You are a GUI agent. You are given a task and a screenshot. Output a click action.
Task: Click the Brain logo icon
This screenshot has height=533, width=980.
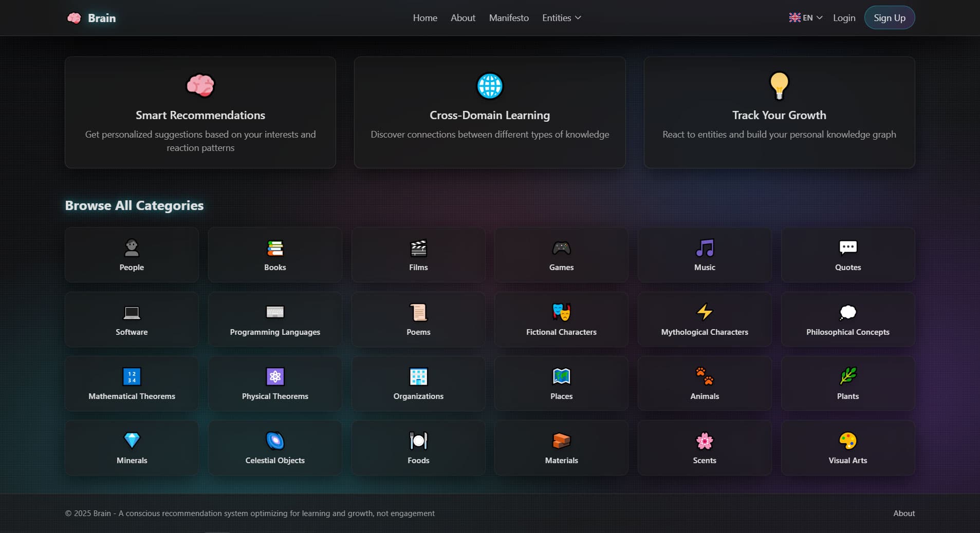(74, 18)
